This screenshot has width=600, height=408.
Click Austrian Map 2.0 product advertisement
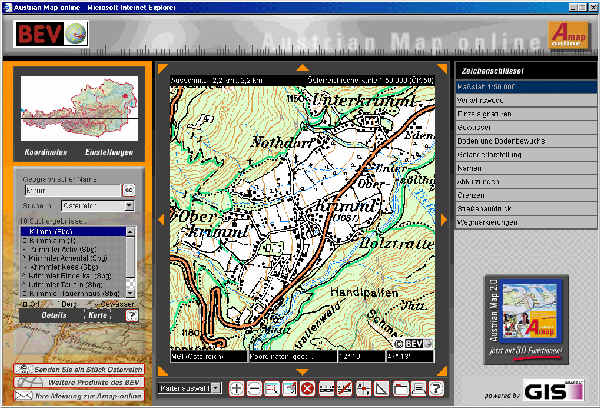point(527,319)
